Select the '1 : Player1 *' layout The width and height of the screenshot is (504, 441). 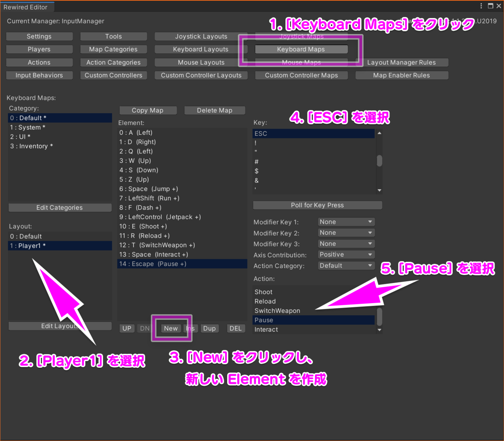click(60, 246)
